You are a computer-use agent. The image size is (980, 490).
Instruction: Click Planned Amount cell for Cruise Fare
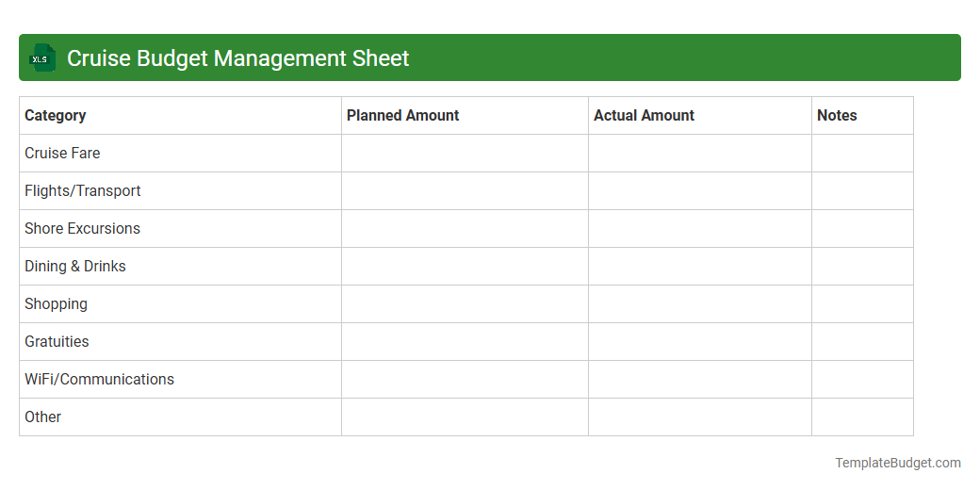point(465,153)
